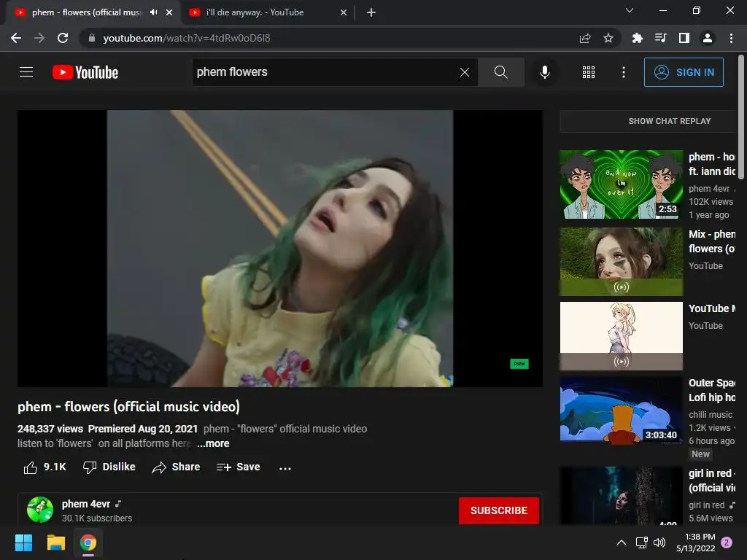Screen dimensions: 747x560
Task: Open YouTube Mix anime girl thumbnail
Action: pyautogui.click(x=622, y=335)
